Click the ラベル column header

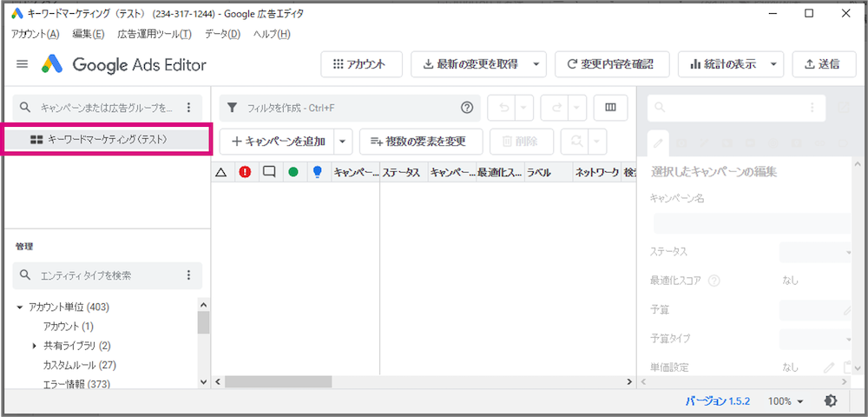[x=548, y=172]
